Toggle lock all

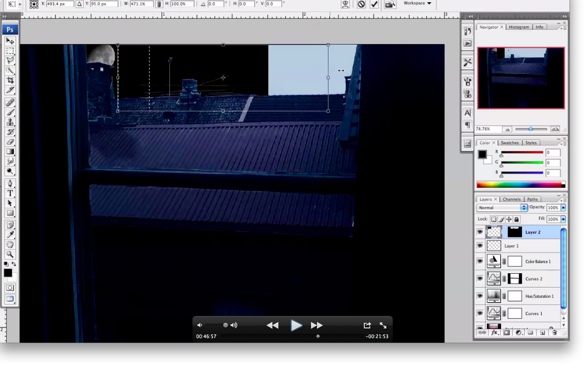tap(517, 219)
